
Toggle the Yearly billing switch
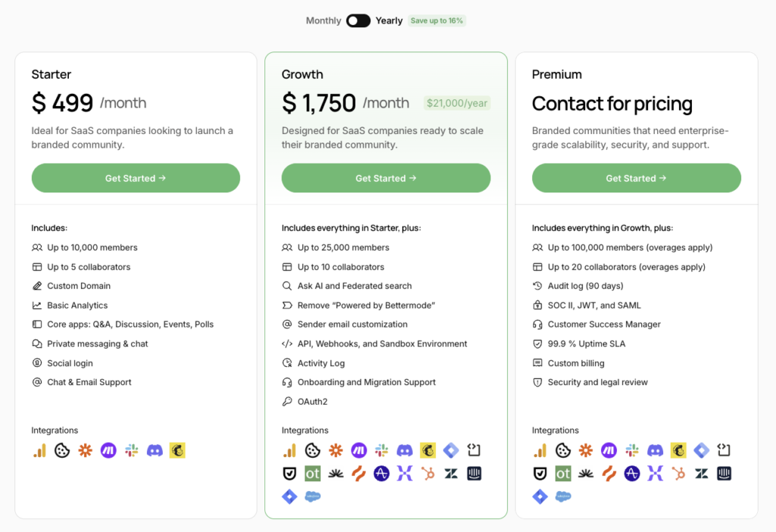(358, 20)
